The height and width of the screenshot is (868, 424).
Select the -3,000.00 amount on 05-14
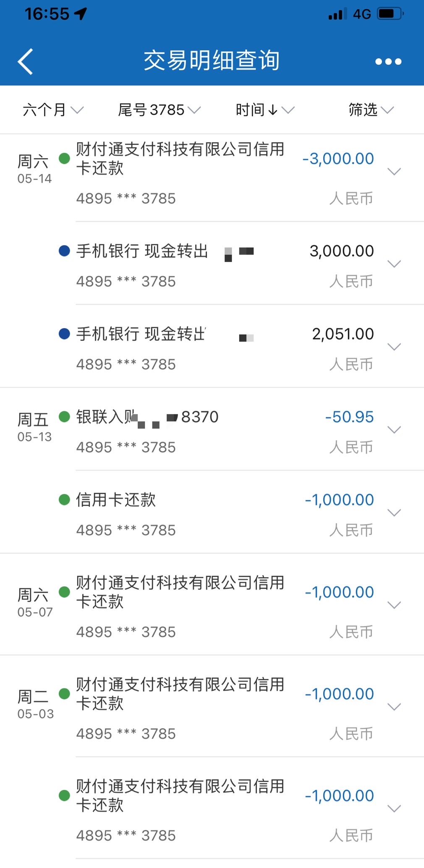338,159
